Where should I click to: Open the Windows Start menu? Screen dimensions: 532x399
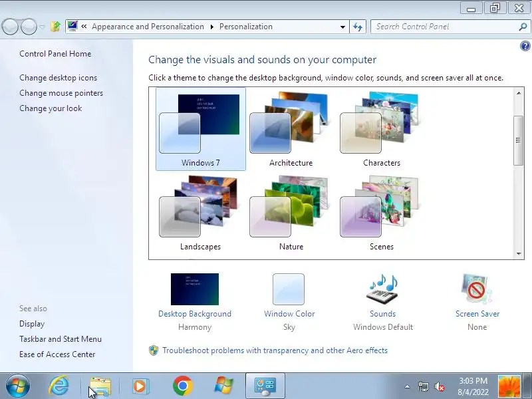pyautogui.click(x=18, y=386)
